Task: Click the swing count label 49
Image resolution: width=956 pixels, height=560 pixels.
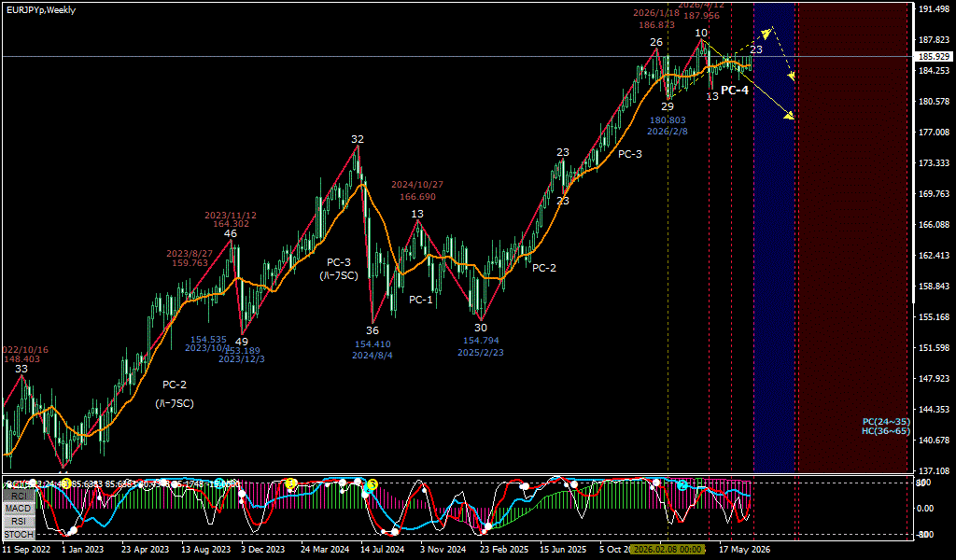Action: (x=242, y=341)
